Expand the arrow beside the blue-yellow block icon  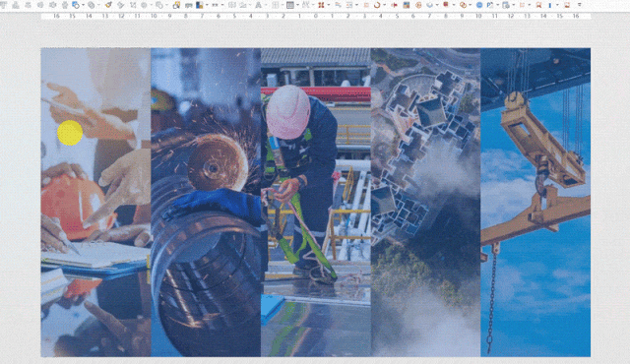tap(207, 5)
